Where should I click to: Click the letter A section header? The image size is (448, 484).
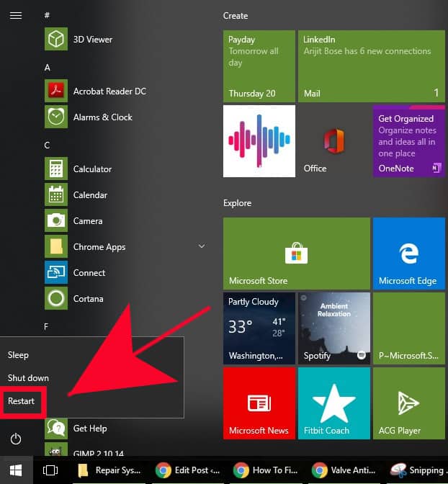[48, 68]
